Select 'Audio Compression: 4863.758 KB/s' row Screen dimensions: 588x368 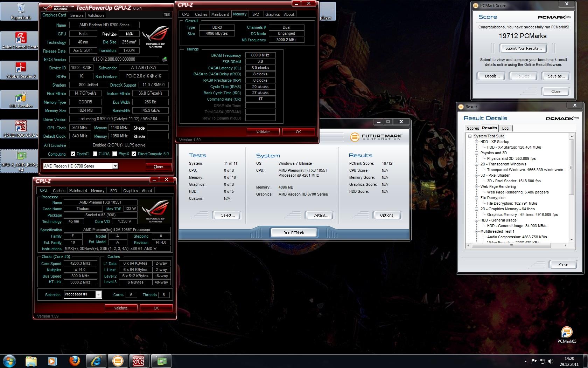click(x=517, y=237)
